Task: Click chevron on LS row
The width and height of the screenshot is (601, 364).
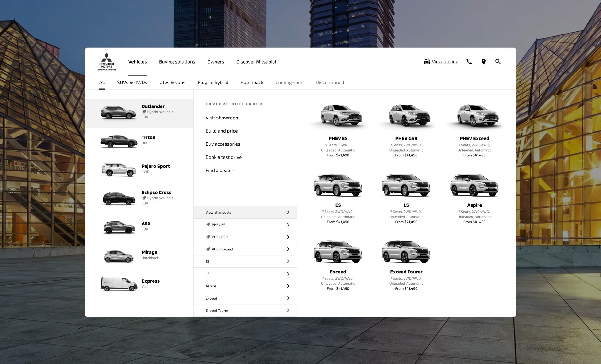Action: tap(288, 274)
